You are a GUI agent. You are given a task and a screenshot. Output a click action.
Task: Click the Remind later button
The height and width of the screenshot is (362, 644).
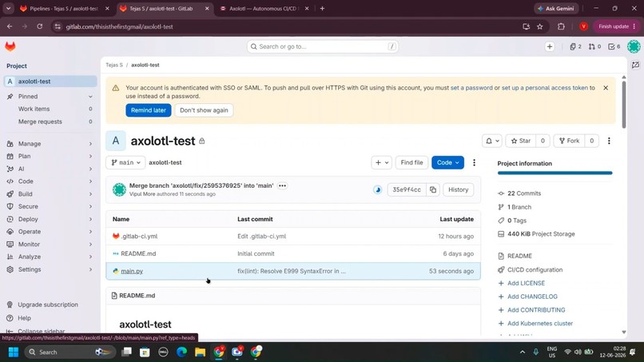click(x=149, y=110)
